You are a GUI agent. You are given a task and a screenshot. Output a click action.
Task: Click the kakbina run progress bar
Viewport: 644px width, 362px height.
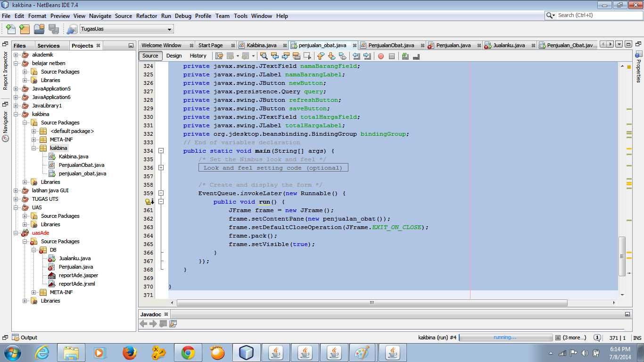[505, 337]
